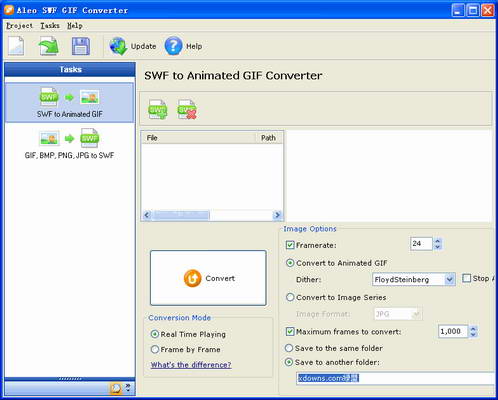This screenshot has width=498, height=400.
Task: Click the Update globe icon
Action: coord(118,46)
